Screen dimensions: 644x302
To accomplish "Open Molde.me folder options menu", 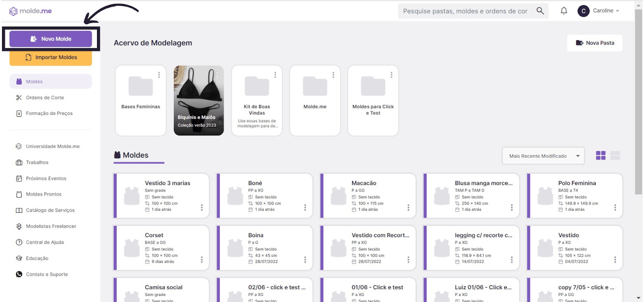I will (333, 75).
